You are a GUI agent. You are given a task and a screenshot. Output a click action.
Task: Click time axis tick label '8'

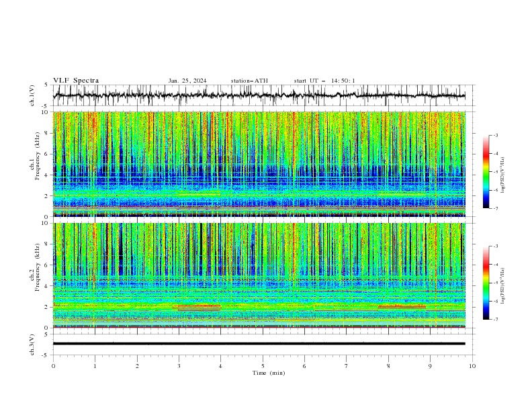coord(388,366)
